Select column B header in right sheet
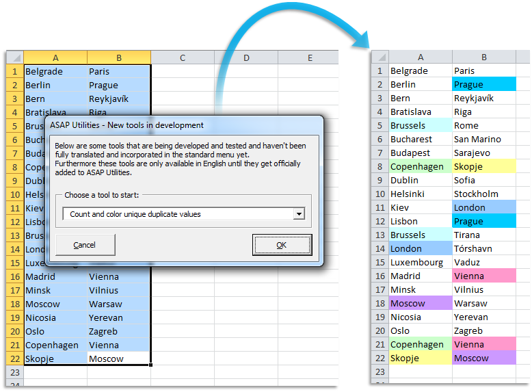The height and width of the screenshot is (392, 532). tap(484, 57)
